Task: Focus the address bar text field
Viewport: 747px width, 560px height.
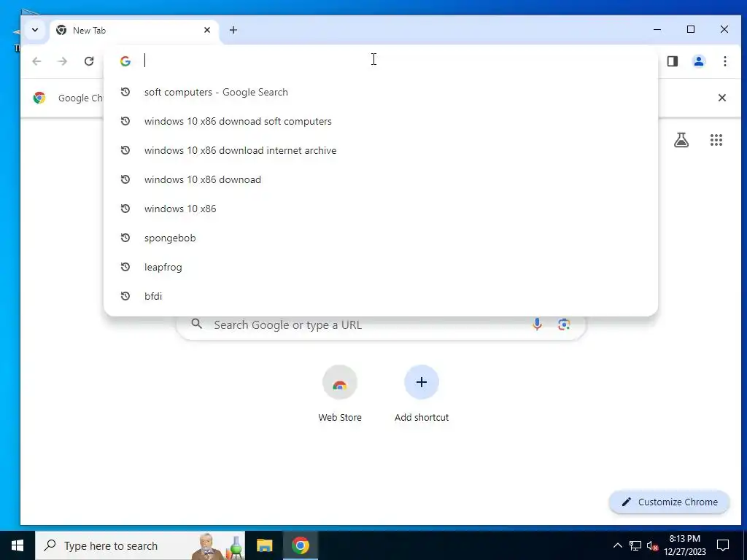Action: (381, 61)
